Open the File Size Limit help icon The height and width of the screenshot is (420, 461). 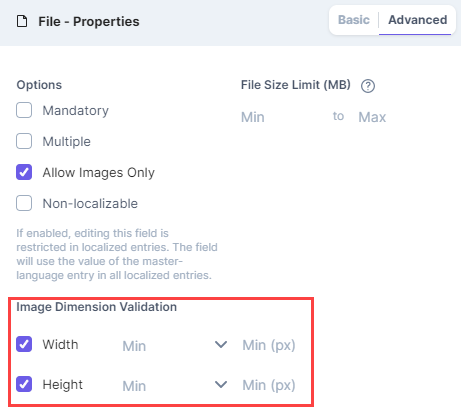368,86
